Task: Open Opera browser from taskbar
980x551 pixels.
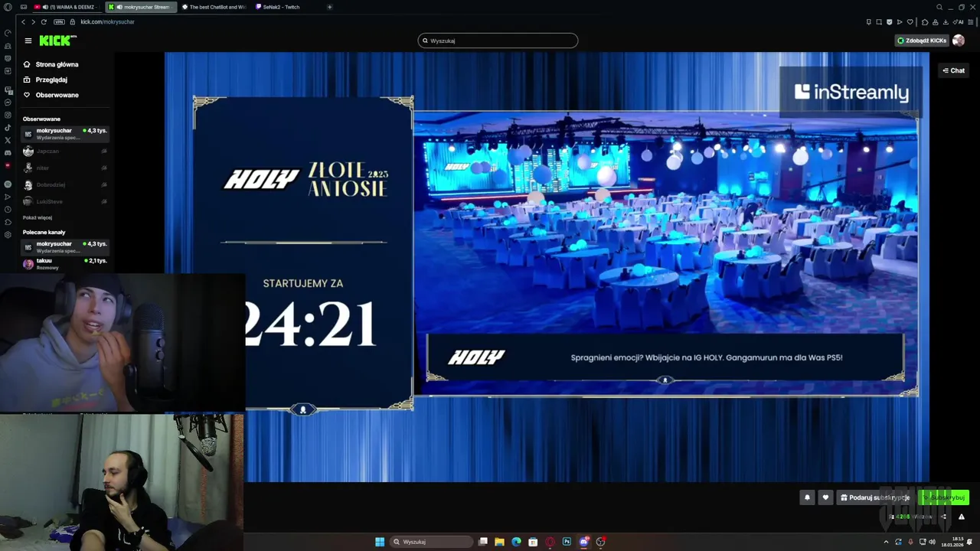Action: pos(550,542)
